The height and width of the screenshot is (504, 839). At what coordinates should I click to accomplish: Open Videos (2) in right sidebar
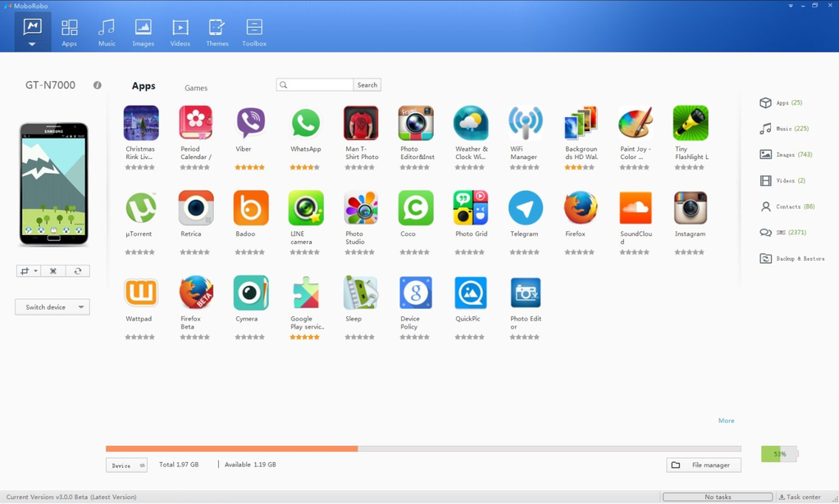coord(782,180)
